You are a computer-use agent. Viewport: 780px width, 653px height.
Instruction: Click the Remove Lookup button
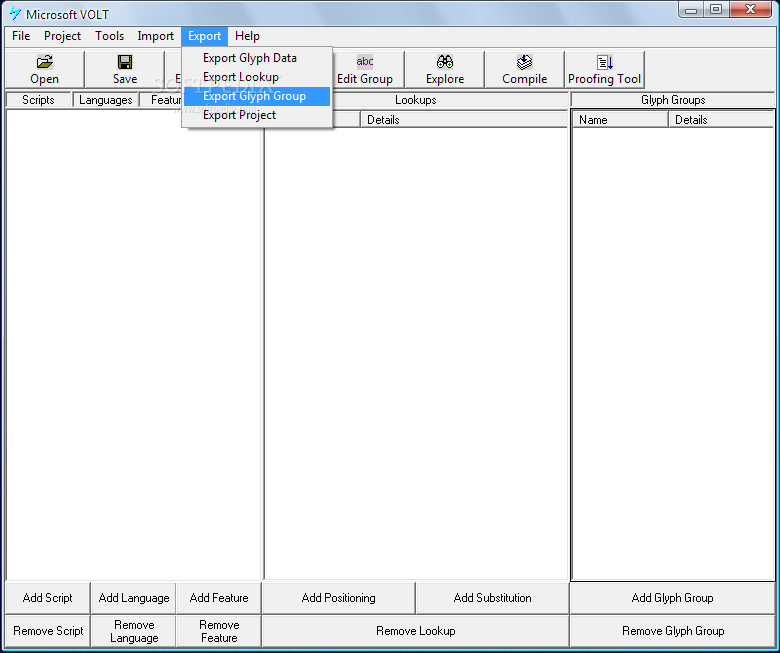pos(415,631)
